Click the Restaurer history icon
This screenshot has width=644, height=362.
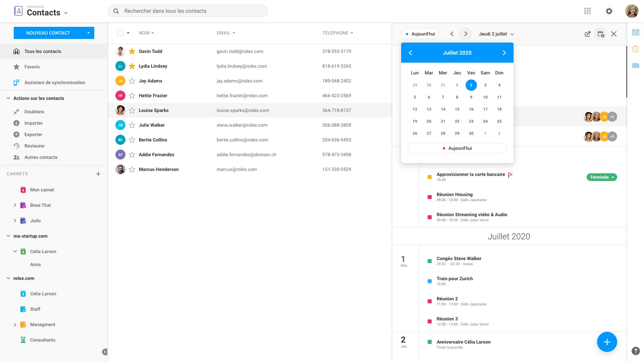coord(16,146)
